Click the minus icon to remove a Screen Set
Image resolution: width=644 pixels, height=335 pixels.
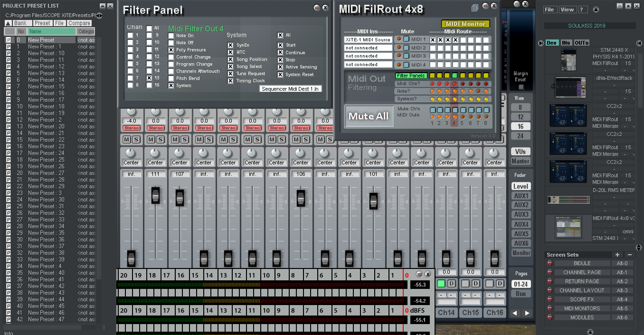629,255
